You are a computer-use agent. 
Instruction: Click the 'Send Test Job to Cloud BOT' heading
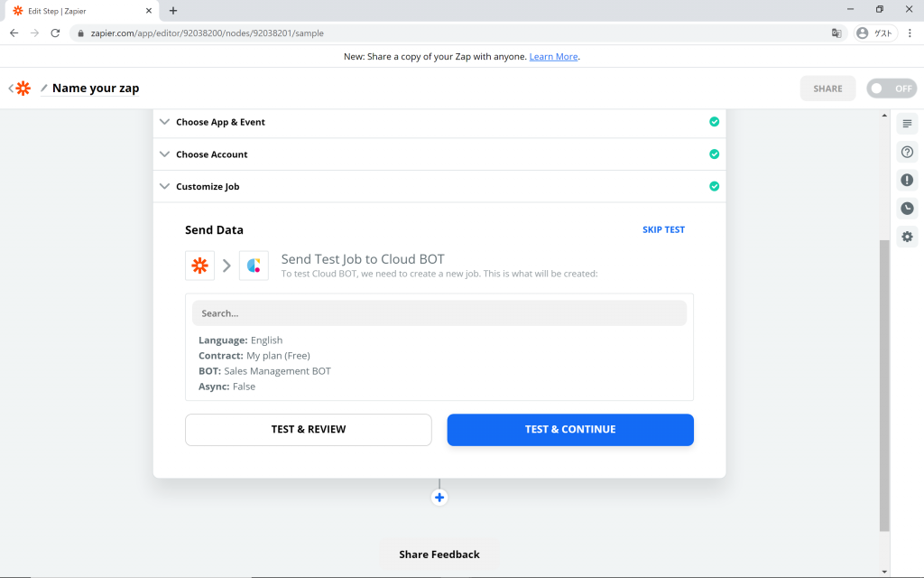tap(363, 259)
